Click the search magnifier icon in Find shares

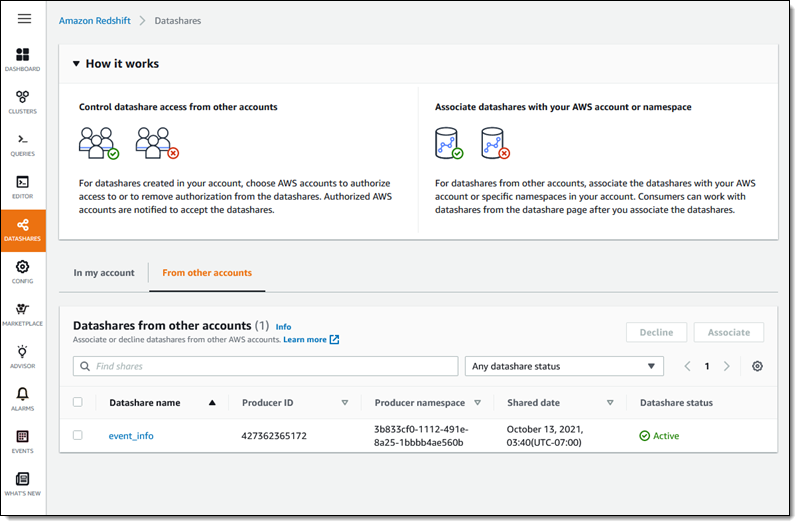(x=85, y=366)
